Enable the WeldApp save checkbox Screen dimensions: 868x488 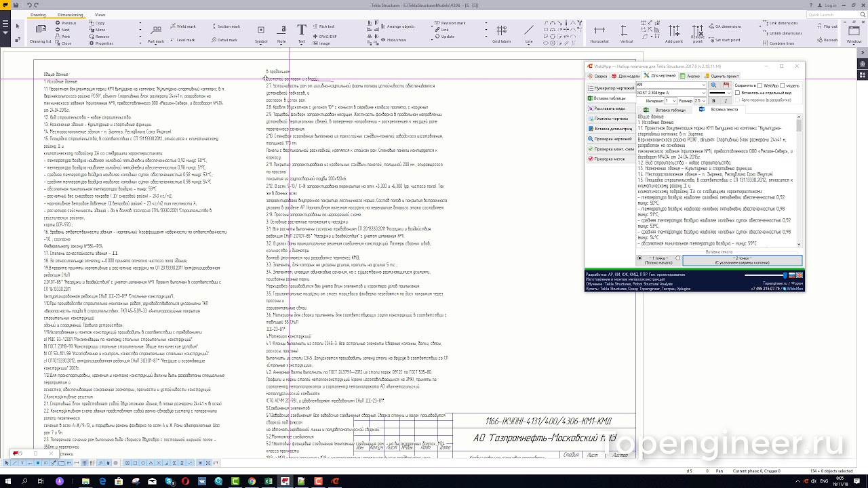point(759,85)
